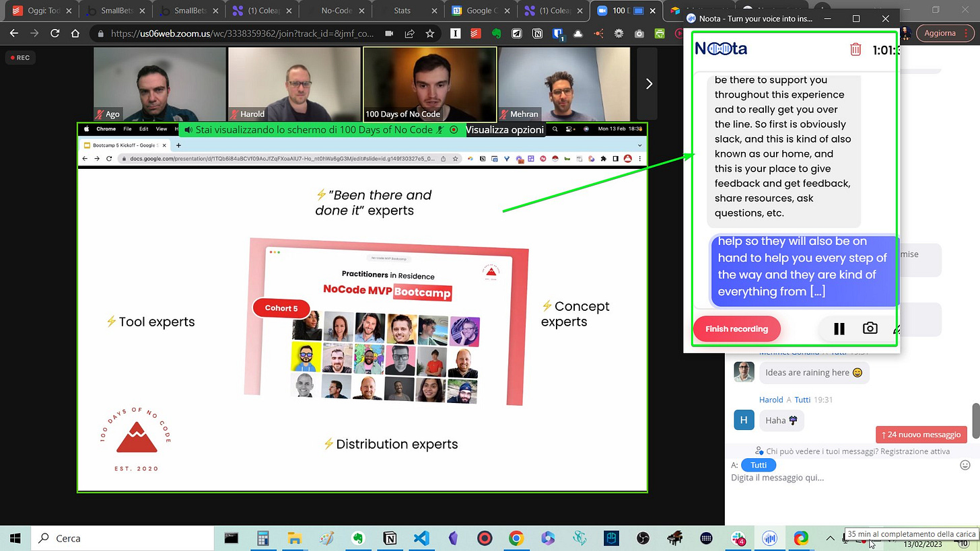Screen dimensions: 980x551
Task: Open Windows Start menu
Action: (x=15, y=538)
